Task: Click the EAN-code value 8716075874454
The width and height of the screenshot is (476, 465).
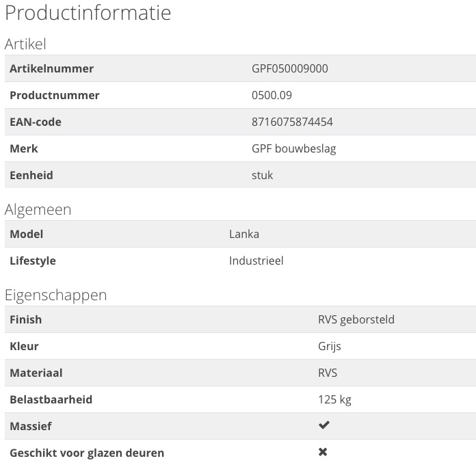Action: (292, 122)
